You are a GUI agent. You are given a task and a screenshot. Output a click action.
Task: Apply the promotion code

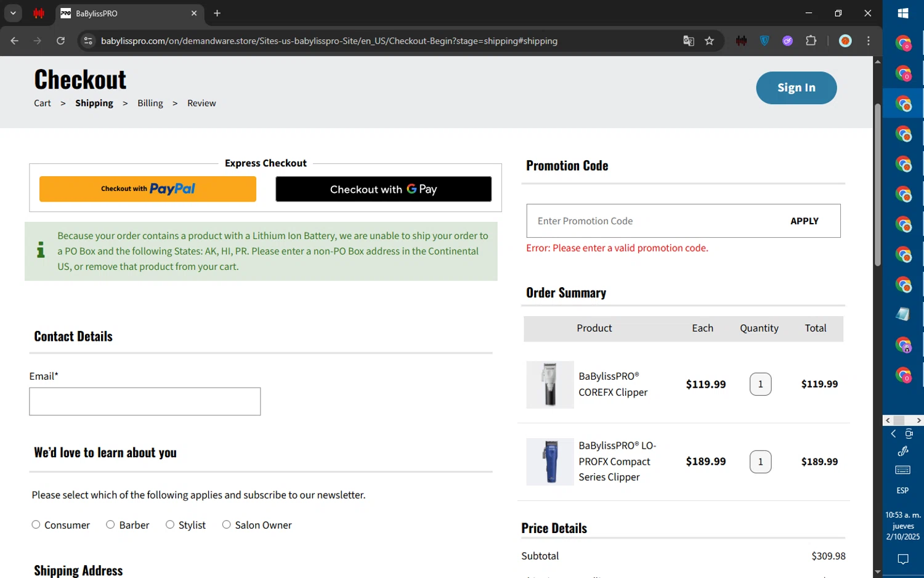[x=804, y=221]
